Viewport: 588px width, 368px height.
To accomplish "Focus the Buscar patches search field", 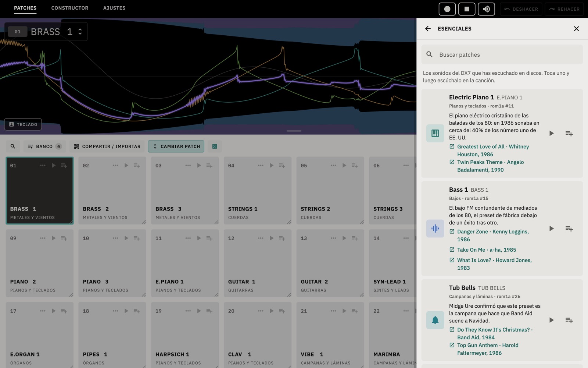I will [502, 54].
